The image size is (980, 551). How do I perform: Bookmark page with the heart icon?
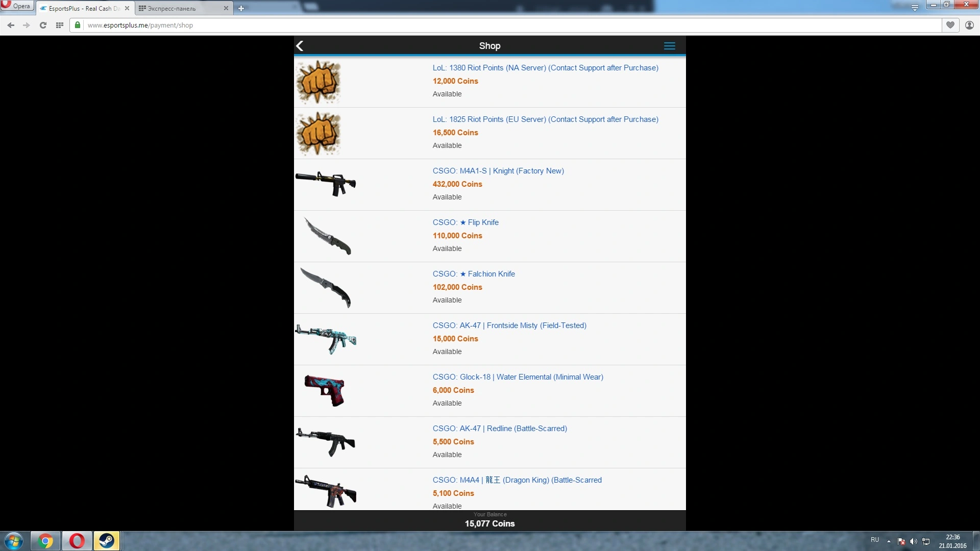point(950,25)
